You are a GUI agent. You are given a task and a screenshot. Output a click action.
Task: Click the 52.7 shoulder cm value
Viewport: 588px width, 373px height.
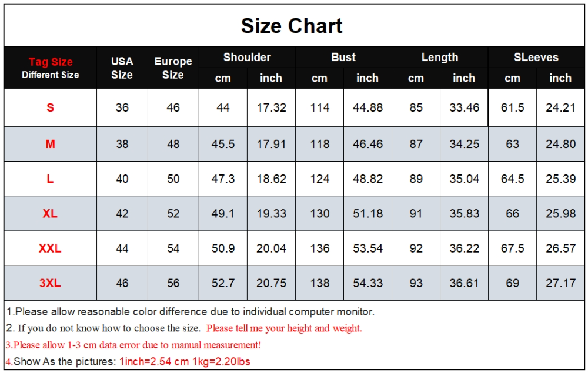coord(223,283)
